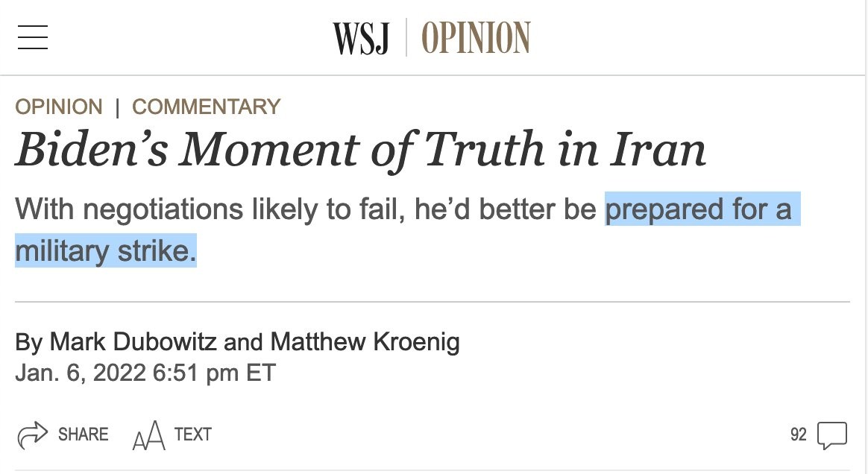Click the SHARE label
This screenshot has width=868, height=474.
pyautogui.click(x=83, y=434)
